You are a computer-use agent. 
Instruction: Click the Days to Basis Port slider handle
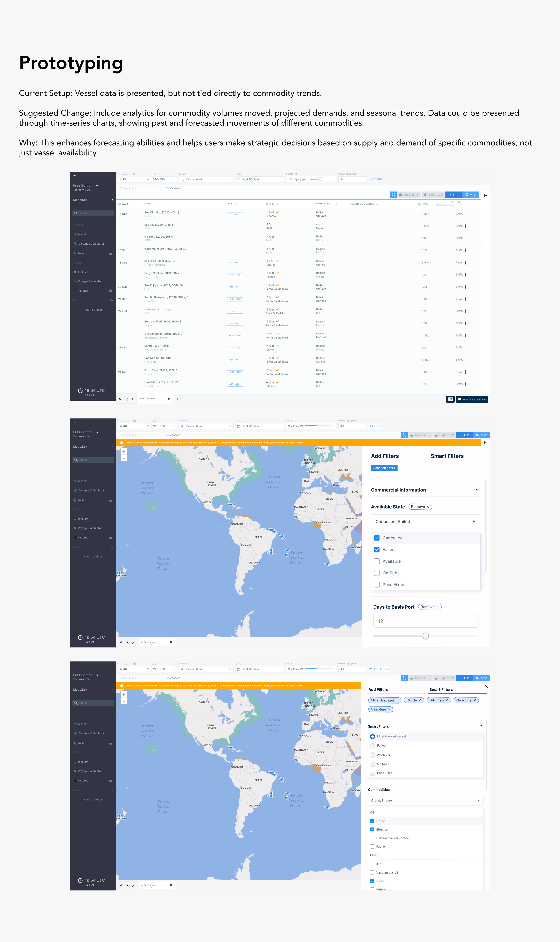pyautogui.click(x=426, y=636)
